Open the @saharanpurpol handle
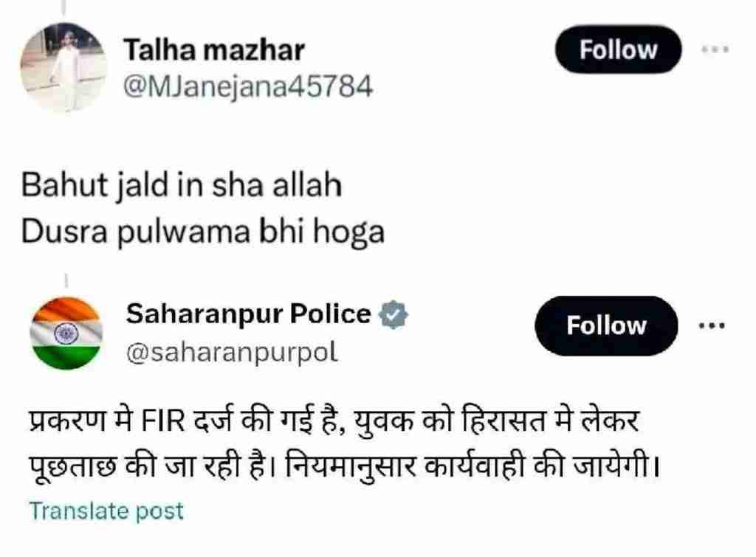This screenshot has width=756, height=557. pyautogui.click(x=232, y=353)
